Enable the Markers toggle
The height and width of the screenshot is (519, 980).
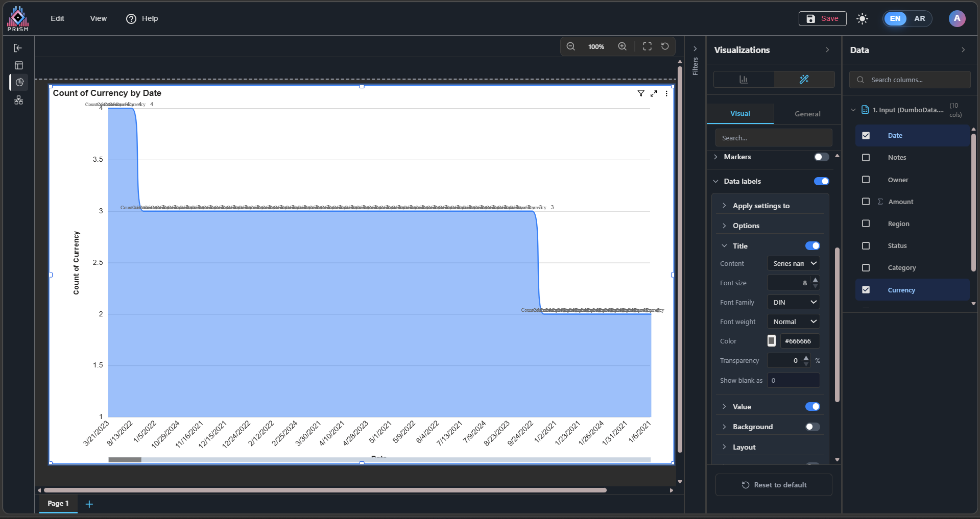point(821,157)
